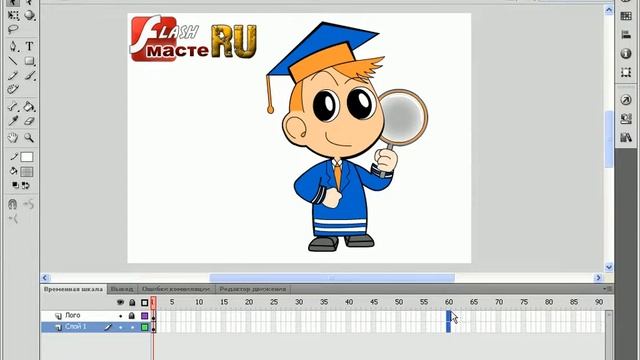Viewport: 640px width, 360px height.
Task: Click stage scroll down arrow
Action: coord(609,267)
